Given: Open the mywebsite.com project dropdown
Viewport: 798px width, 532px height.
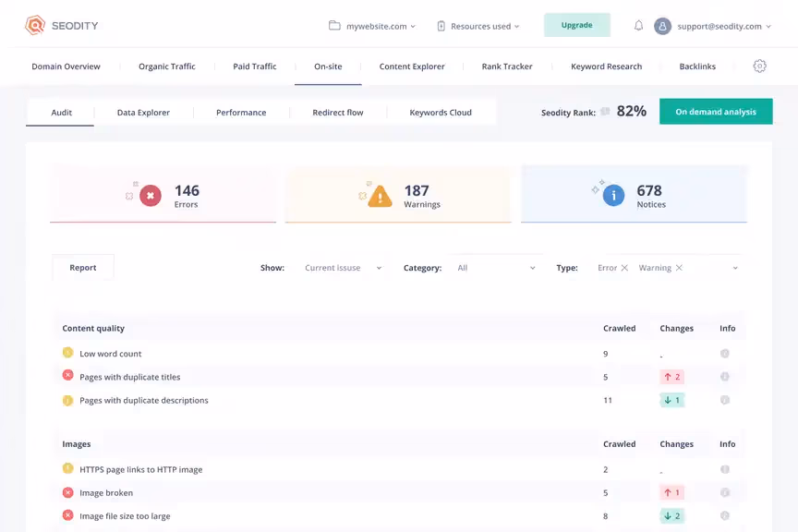Looking at the screenshot, I should pyautogui.click(x=372, y=26).
